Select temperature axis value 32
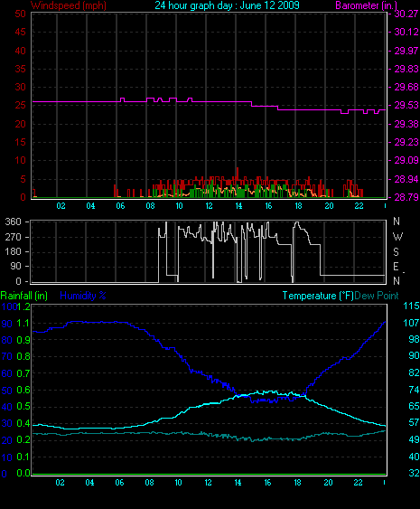Screen dimensions: 420x509 [x=414, y=473]
